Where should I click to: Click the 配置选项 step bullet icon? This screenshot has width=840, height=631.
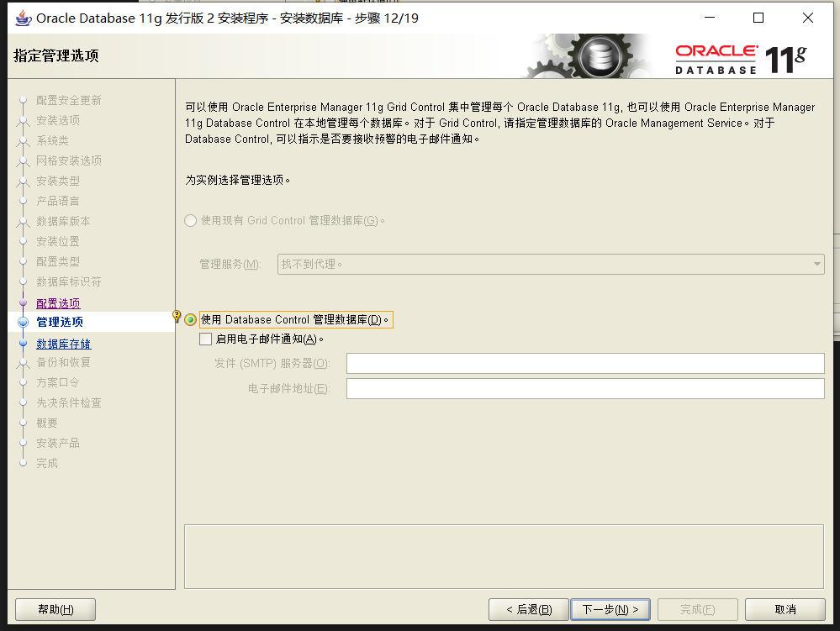pyautogui.click(x=23, y=302)
